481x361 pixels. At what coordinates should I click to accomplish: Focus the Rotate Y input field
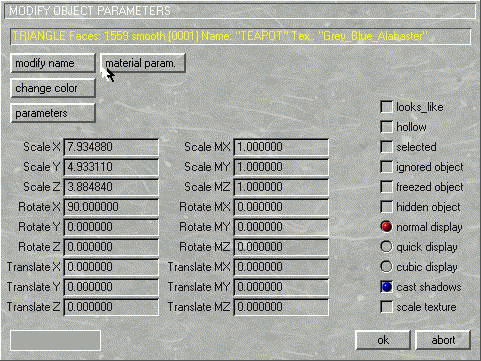(x=111, y=227)
